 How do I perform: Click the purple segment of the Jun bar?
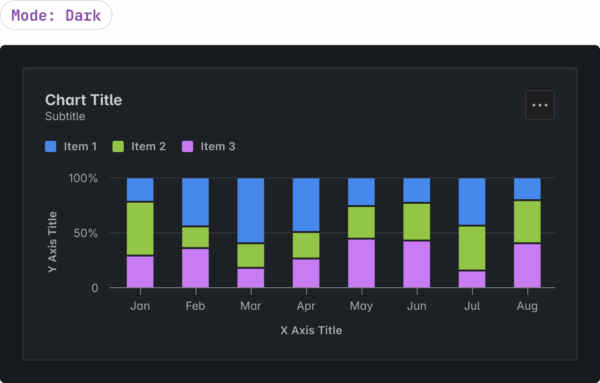417,264
